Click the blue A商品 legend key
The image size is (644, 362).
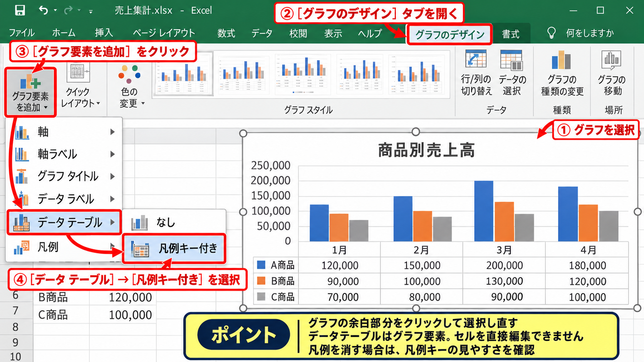(261, 265)
